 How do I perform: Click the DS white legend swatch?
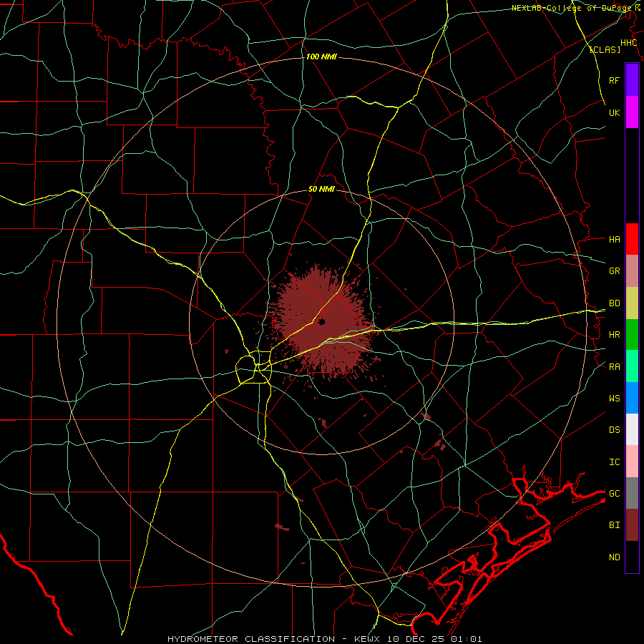(x=632, y=429)
